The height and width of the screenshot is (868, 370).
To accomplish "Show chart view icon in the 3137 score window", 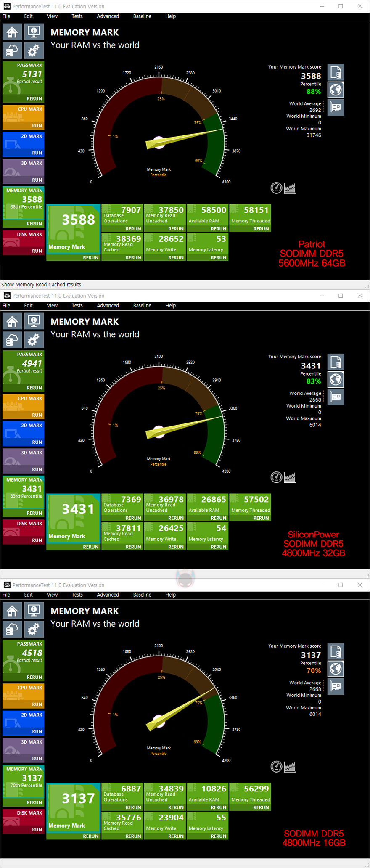I will pos(290,767).
